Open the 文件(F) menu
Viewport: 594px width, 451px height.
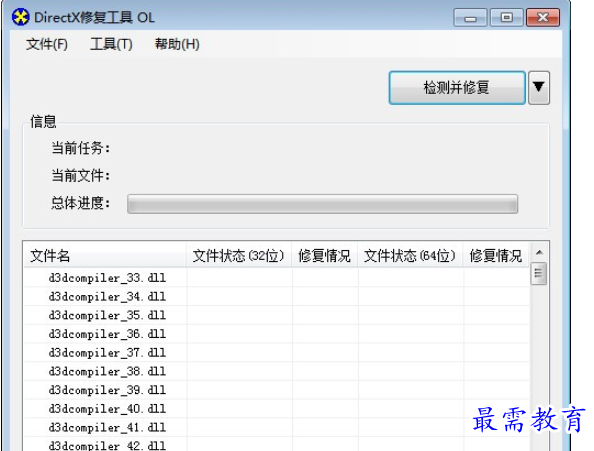(x=47, y=44)
